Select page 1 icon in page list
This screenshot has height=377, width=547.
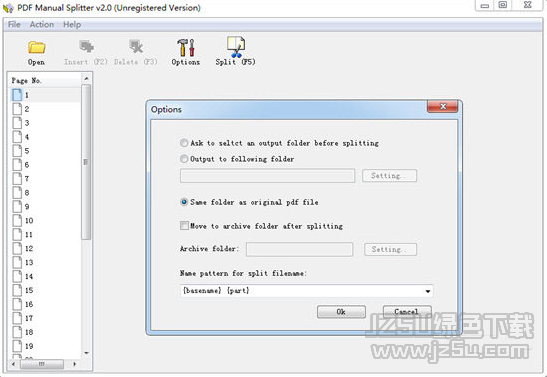point(17,95)
